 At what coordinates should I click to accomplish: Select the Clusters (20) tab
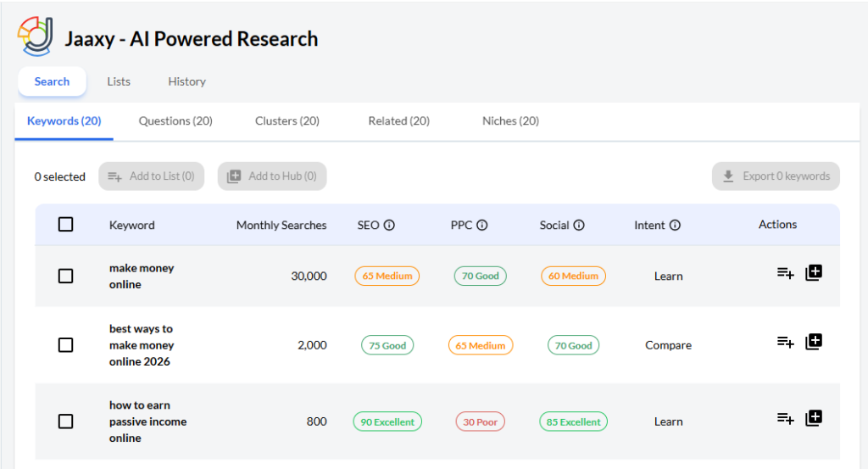287,120
